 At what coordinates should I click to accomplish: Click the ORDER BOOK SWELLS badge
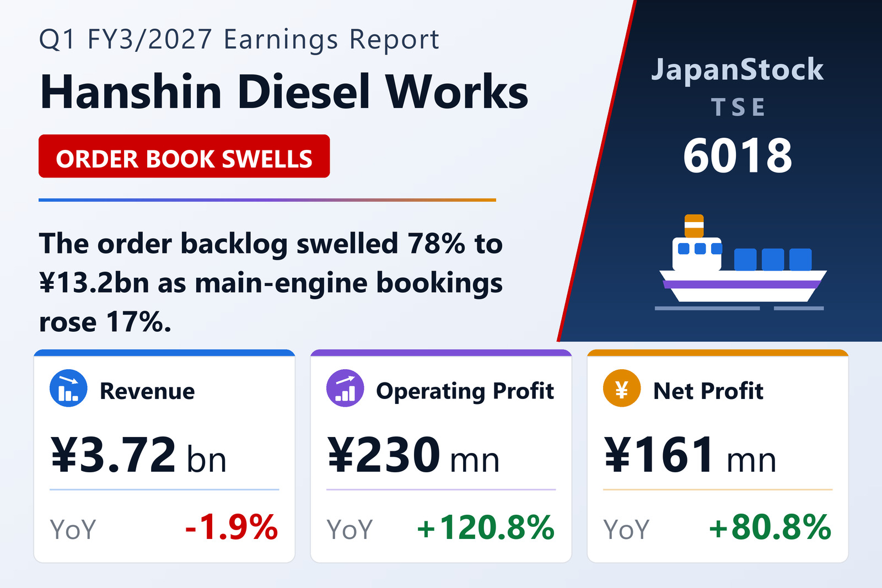[184, 156]
